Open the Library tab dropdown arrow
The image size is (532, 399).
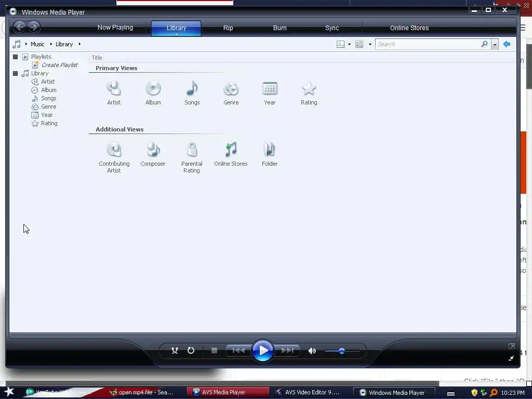click(x=176, y=34)
